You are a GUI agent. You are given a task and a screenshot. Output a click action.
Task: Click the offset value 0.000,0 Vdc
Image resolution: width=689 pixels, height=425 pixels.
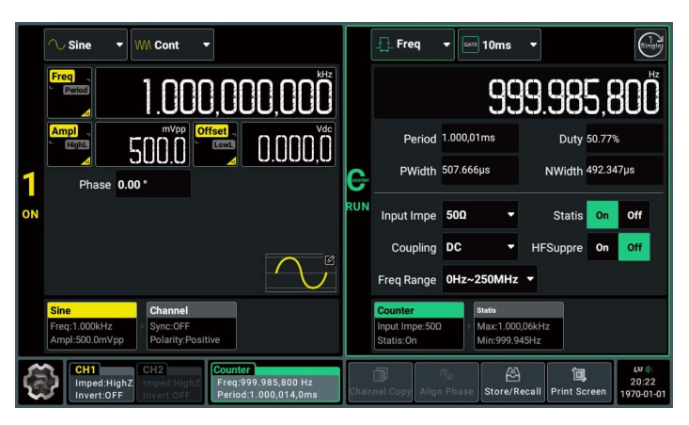[289, 145]
